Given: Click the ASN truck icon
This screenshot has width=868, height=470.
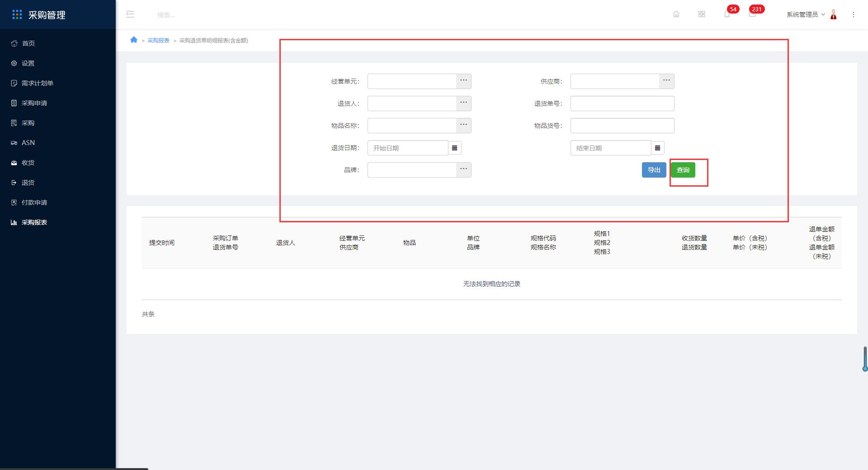Looking at the screenshot, I should (14, 143).
